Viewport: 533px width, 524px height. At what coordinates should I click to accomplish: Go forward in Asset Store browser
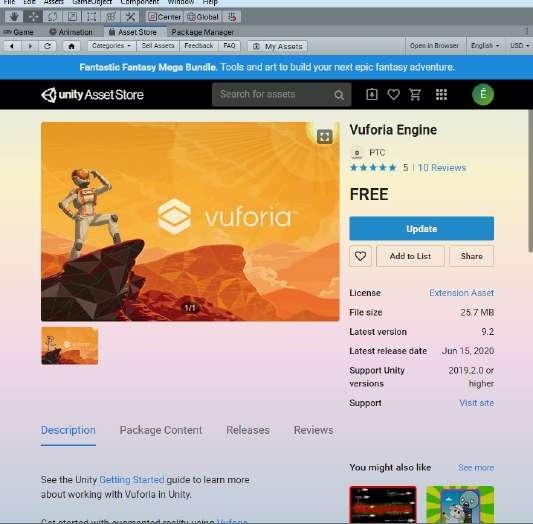[x=30, y=46]
